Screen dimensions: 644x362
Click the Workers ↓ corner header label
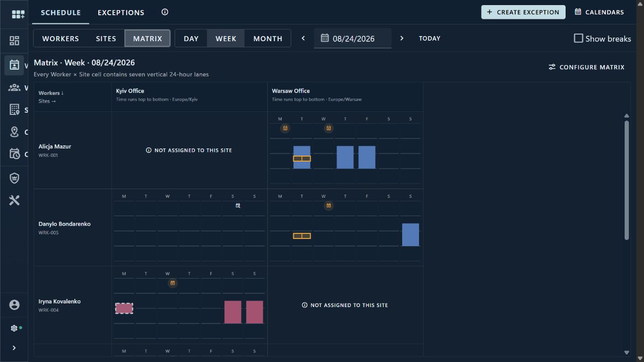(x=51, y=93)
